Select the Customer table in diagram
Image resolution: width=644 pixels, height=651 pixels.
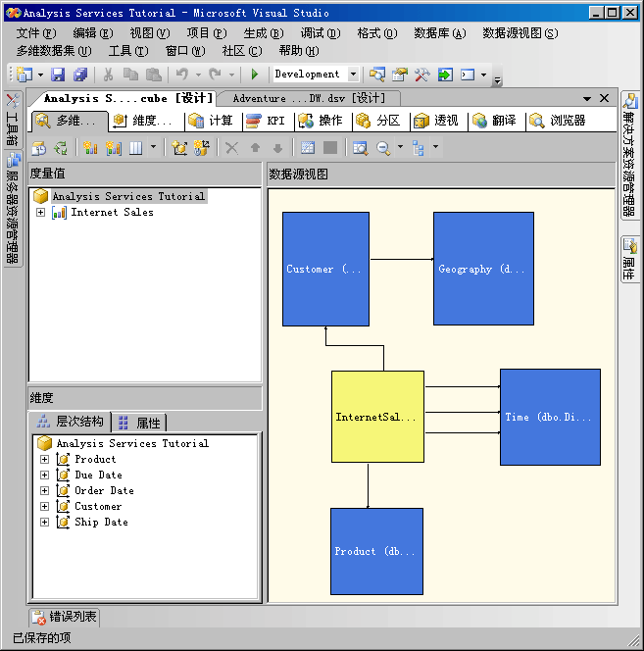pyautogui.click(x=325, y=269)
